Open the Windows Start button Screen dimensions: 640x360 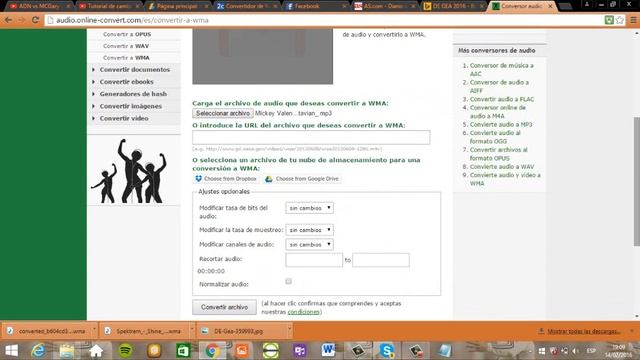pyautogui.click(x=11, y=350)
